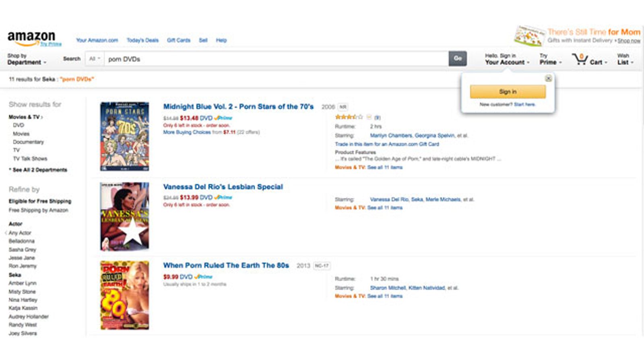Filter by Free Shipping by Amazon
Screen dimensions: 644x362
click(39, 210)
